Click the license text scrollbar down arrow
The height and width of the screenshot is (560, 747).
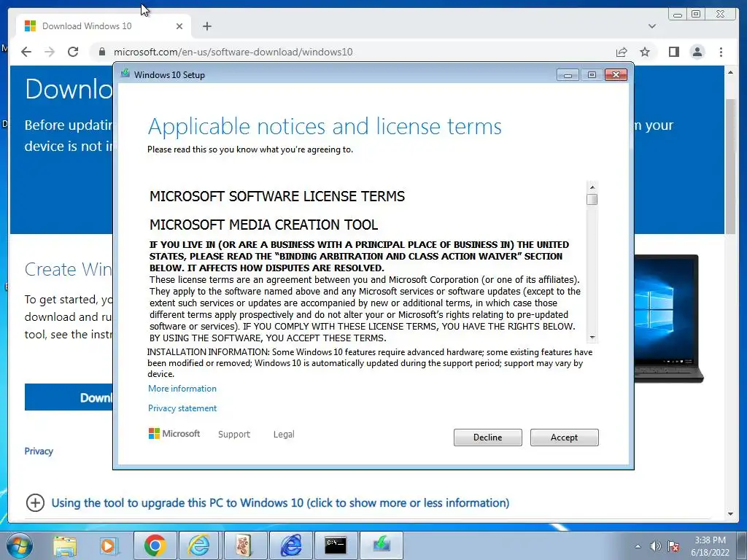(x=592, y=337)
